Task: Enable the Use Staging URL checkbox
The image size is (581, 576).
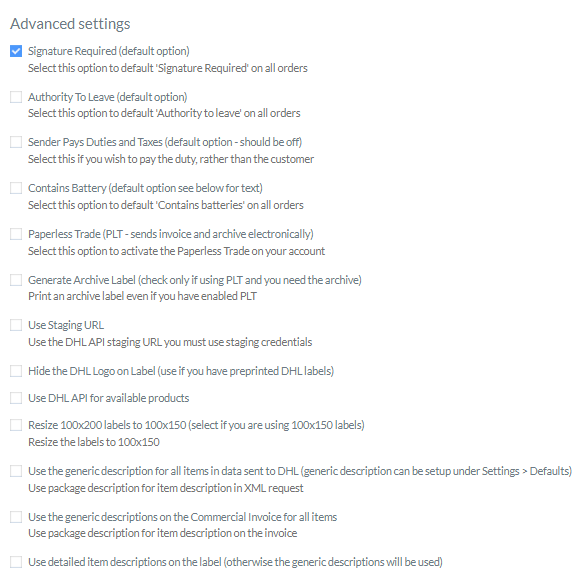Action: coord(16,325)
